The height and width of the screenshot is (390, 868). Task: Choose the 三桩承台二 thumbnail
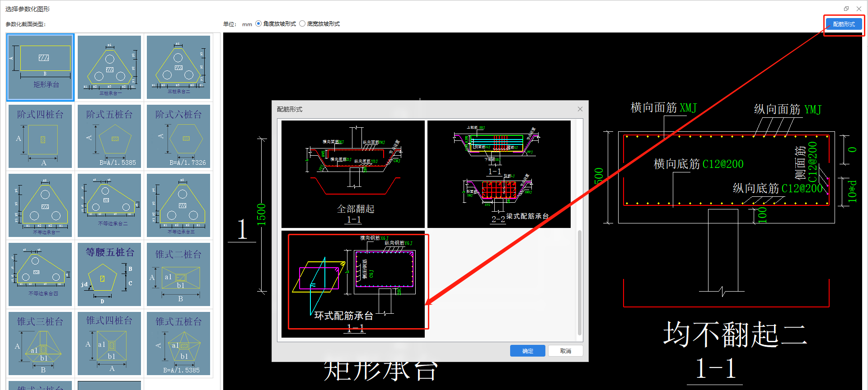(x=178, y=67)
